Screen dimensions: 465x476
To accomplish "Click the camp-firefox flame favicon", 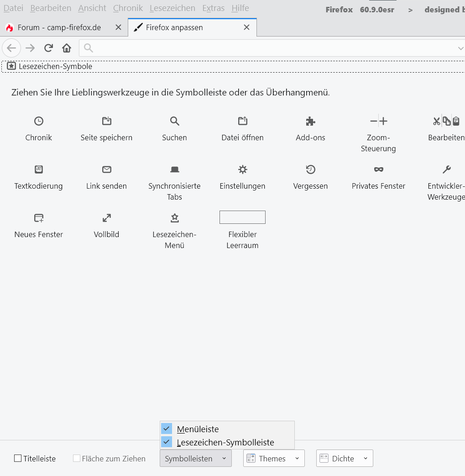I will pos(10,27).
